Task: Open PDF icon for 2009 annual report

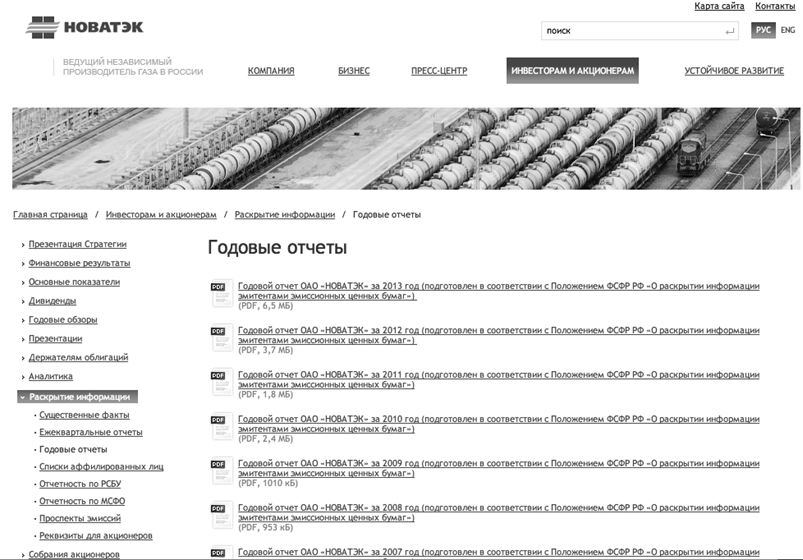Action: coord(222,471)
